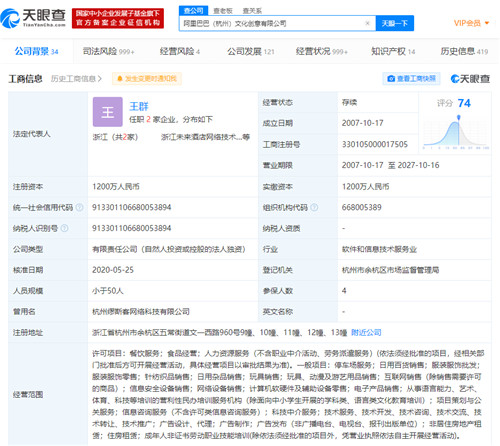Clear the search box with the X icon
Image resolution: width=500 pixels, height=446 pixels.
click(x=367, y=23)
